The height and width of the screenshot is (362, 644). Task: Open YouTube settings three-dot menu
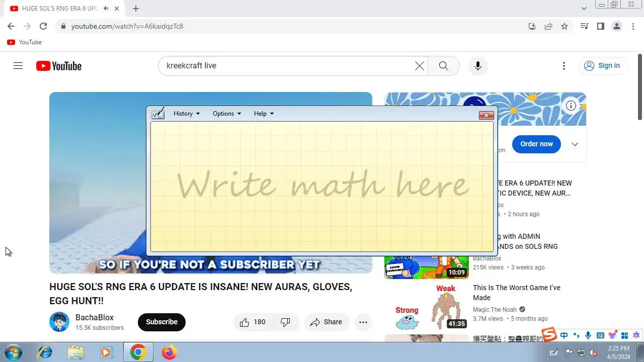[564, 66]
